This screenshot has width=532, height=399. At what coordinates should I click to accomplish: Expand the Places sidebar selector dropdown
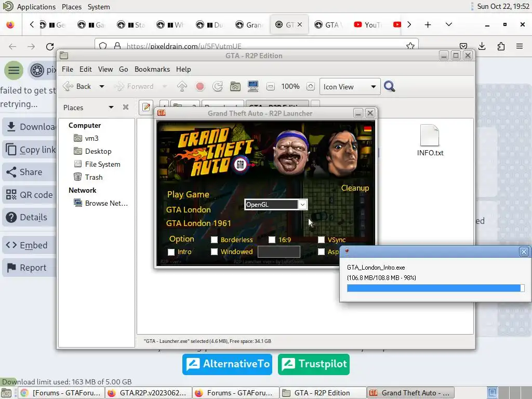tap(111, 107)
